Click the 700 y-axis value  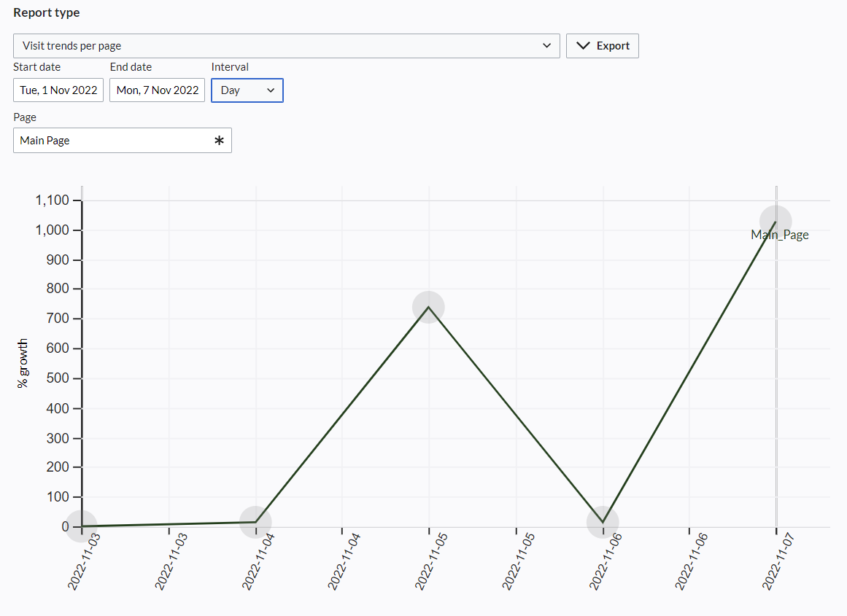[58, 319]
